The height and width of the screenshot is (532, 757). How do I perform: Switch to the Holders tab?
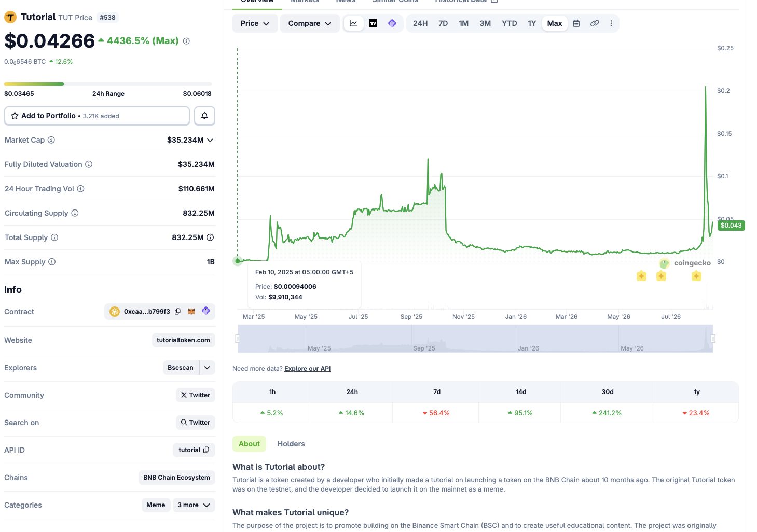(291, 444)
